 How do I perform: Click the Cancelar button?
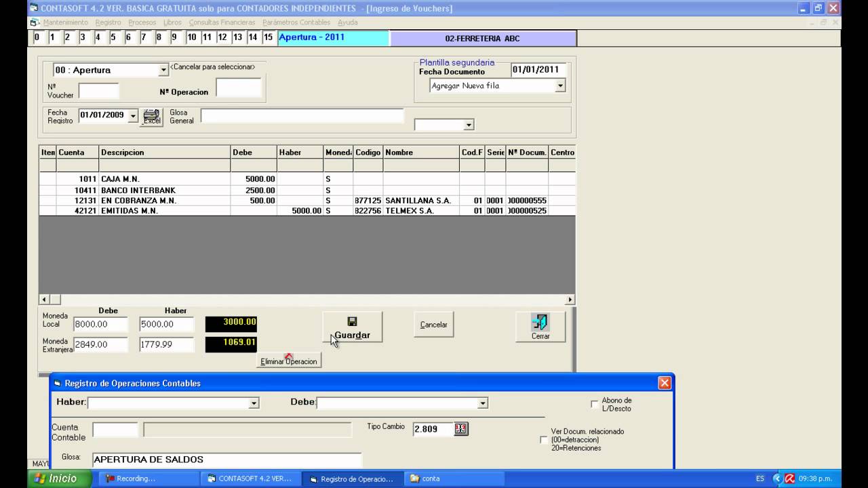tap(433, 325)
